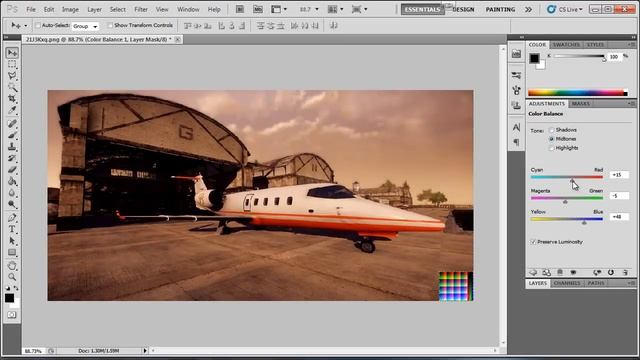Viewport: 640px width, 360px height.
Task: Select the History Brush tool
Action: (12, 158)
